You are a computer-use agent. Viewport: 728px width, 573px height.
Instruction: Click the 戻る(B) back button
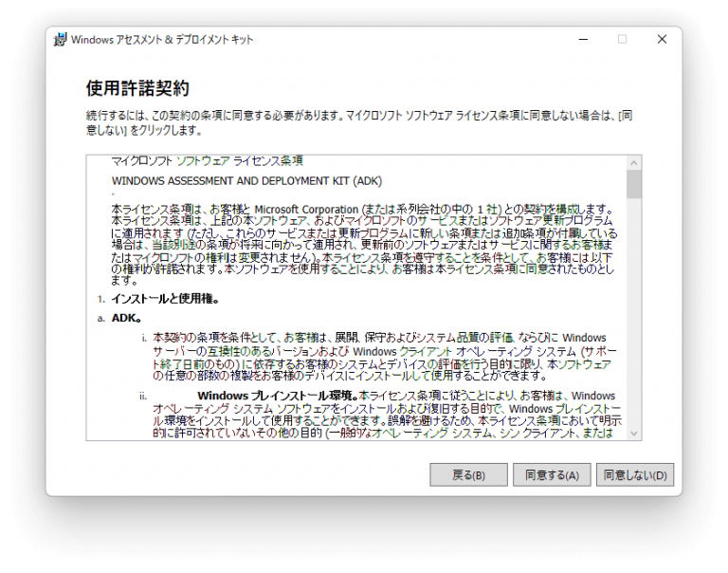[x=468, y=474]
